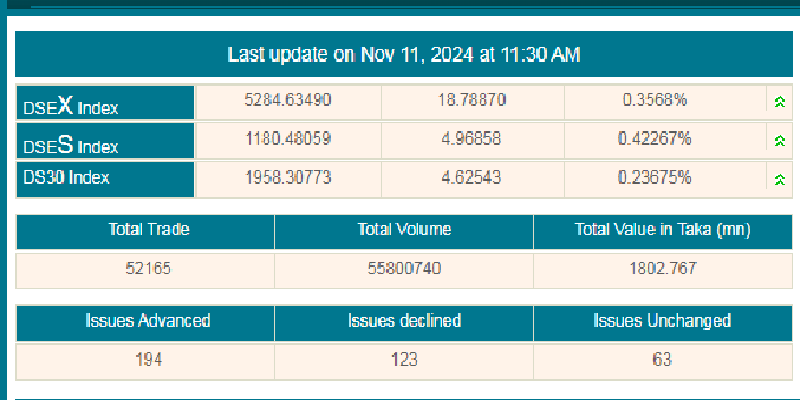800x400 pixels.
Task: Click the total value figure 1802.767
Action: 663,268
